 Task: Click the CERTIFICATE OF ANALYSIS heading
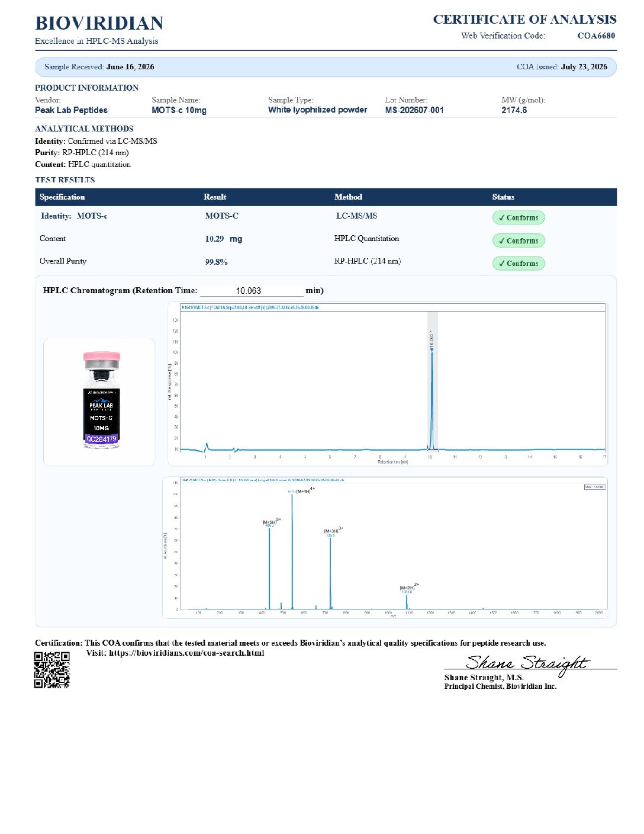524,20
